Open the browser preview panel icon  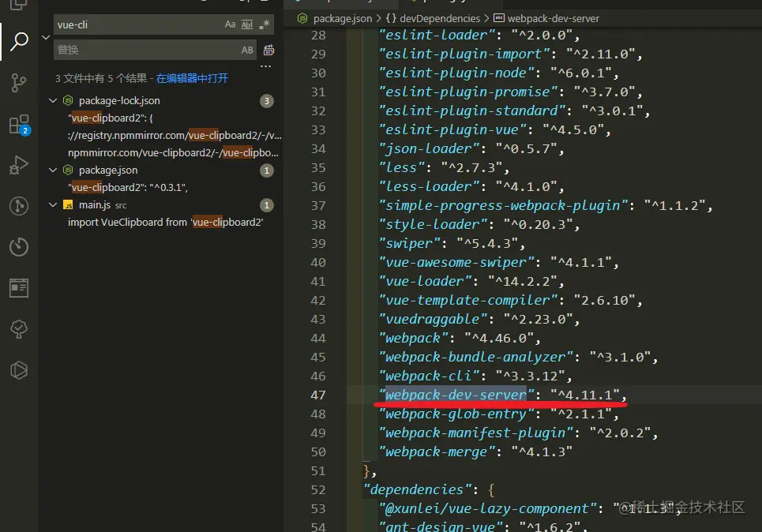(19, 287)
